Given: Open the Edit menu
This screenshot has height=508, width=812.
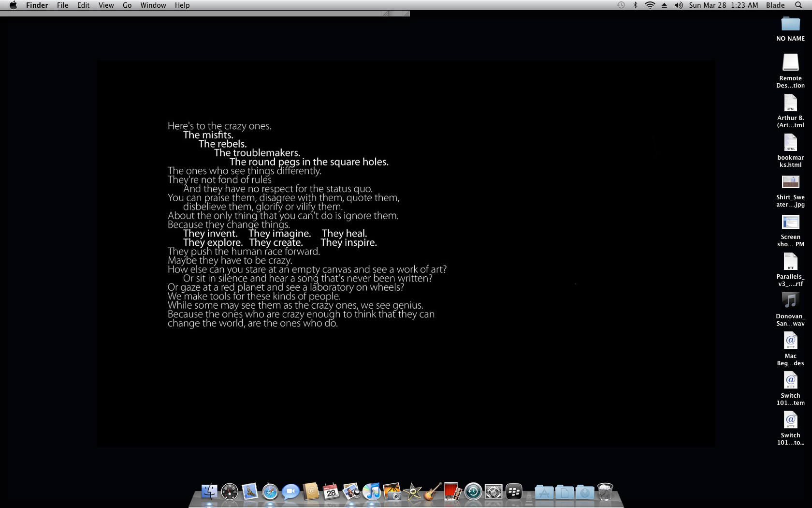Looking at the screenshot, I should tap(83, 5).
